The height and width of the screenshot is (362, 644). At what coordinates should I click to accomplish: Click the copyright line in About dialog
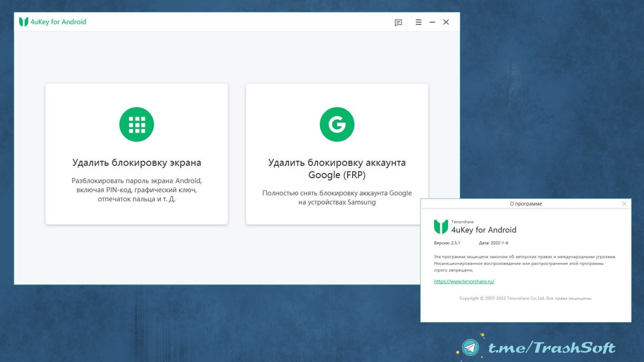pyautogui.click(x=525, y=298)
